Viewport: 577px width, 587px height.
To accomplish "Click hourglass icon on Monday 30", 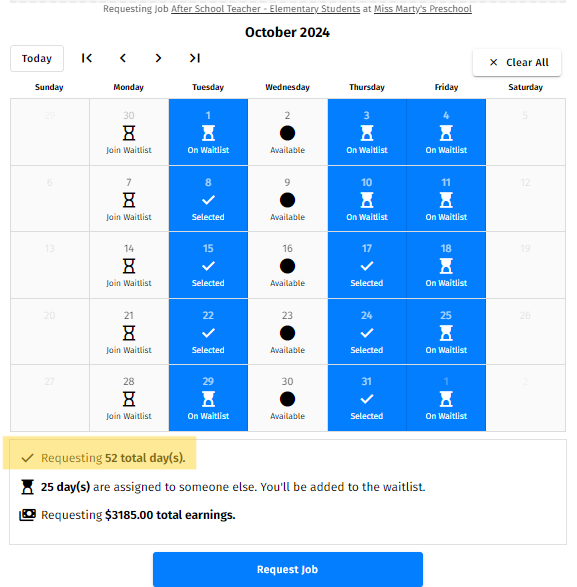I will tap(129, 133).
